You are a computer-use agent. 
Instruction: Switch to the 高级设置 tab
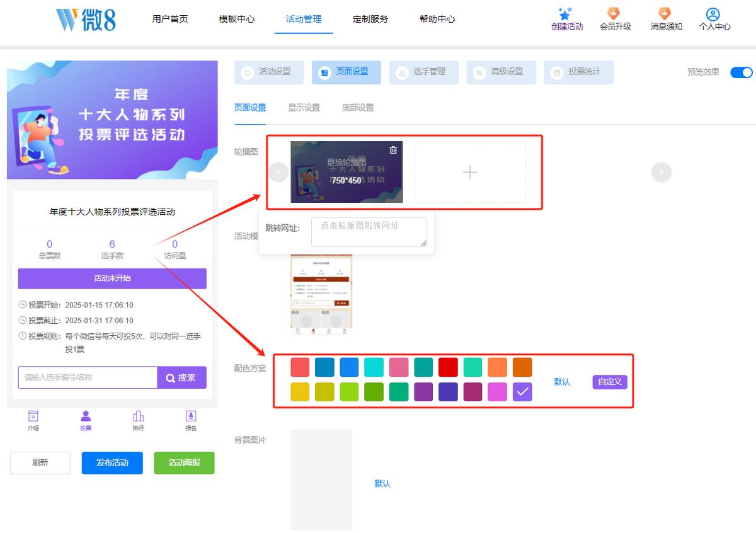pyautogui.click(x=501, y=72)
